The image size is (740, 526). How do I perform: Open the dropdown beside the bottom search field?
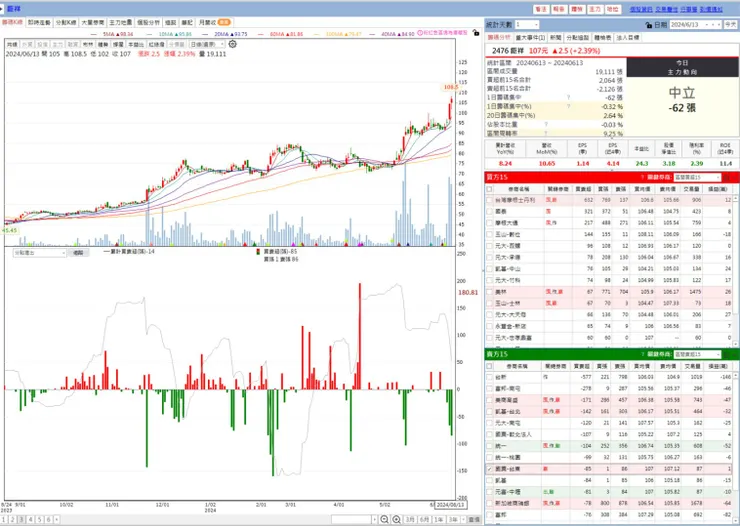pyautogui.click(x=374, y=519)
